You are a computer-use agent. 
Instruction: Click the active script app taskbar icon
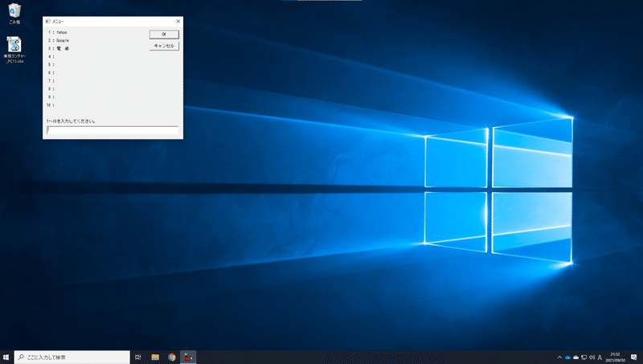188,358
